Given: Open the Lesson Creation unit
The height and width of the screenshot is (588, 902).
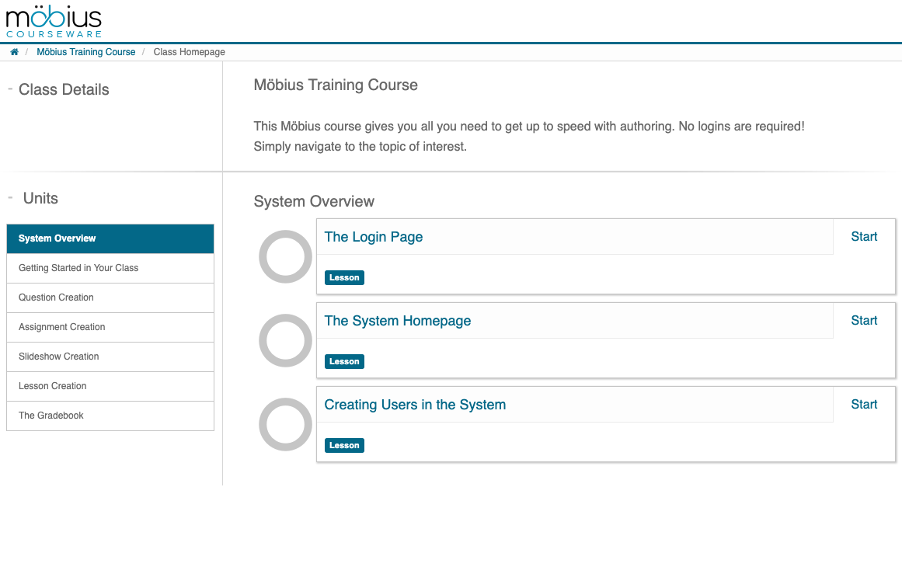Looking at the screenshot, I should pyautogui.click(x=110, y=386).
